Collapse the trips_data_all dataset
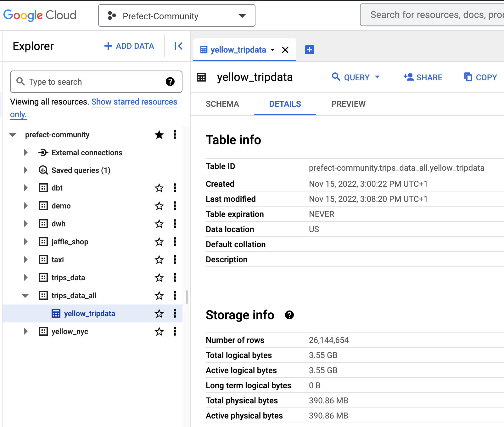The width and height of the screenshot is (504, 427). point(25,296)
